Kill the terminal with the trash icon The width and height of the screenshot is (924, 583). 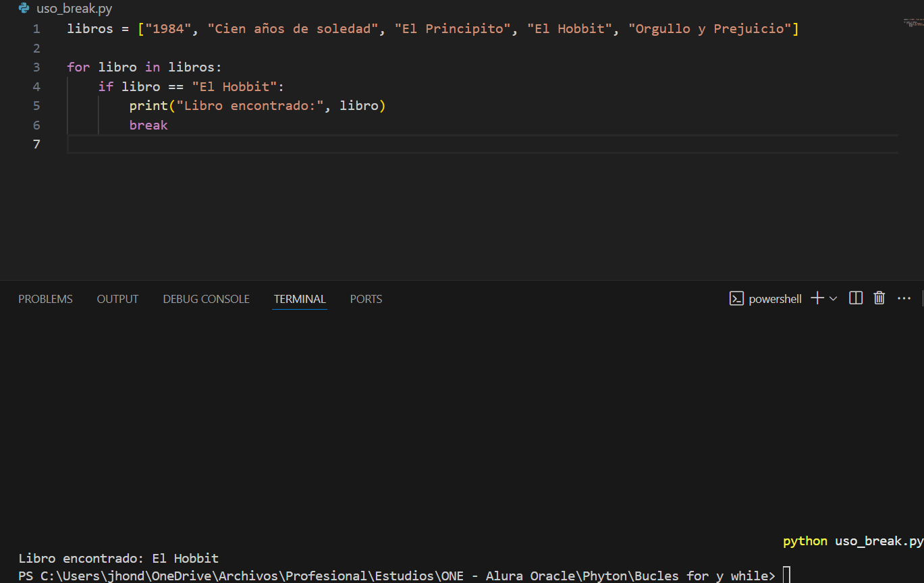pyautogui.click(x=879, y=298)
